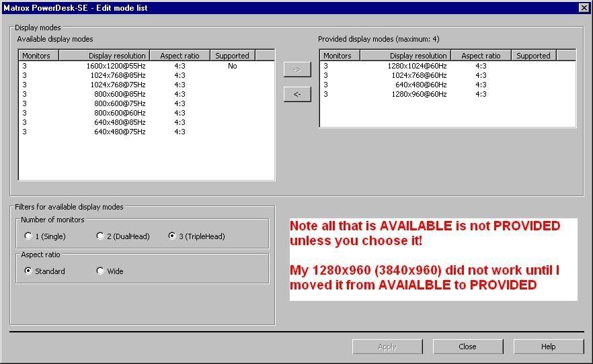Click Aspect ratio header in available modes
The width and height of the screenshot is (593, 364).
point(180,56)
